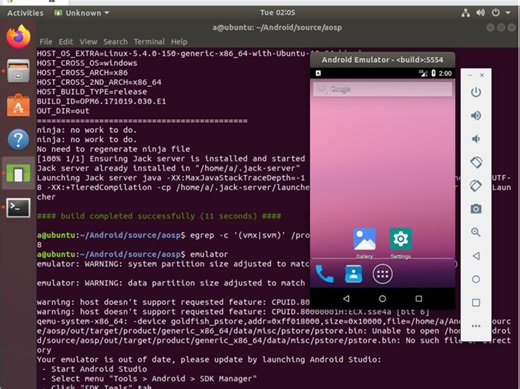Click the Android Emulator window title bar
Viewport: 520px width, 389px height.
point(382,60)
